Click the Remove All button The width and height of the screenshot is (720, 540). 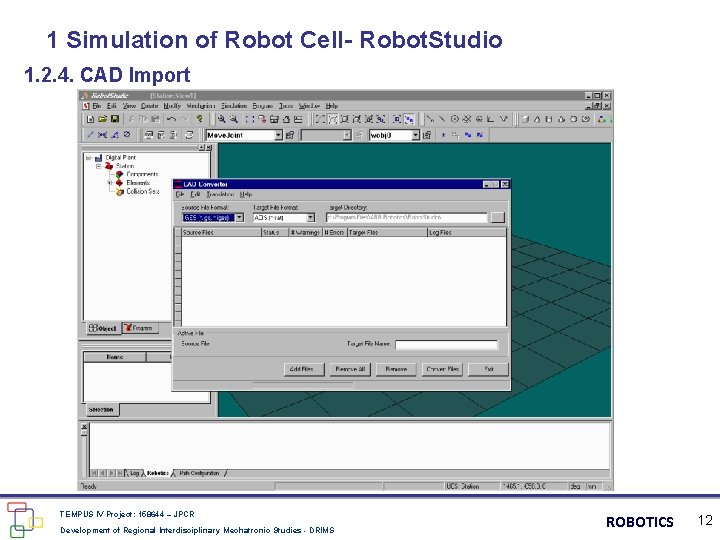click(x=350, y=369)
